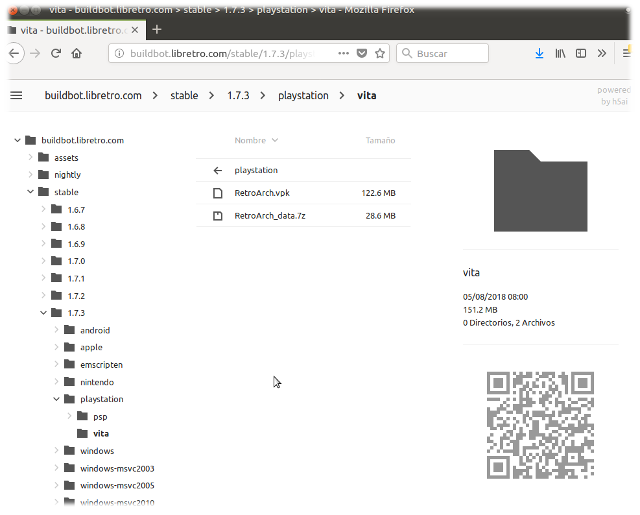Save page to Pocket icon

click(362, 53)
